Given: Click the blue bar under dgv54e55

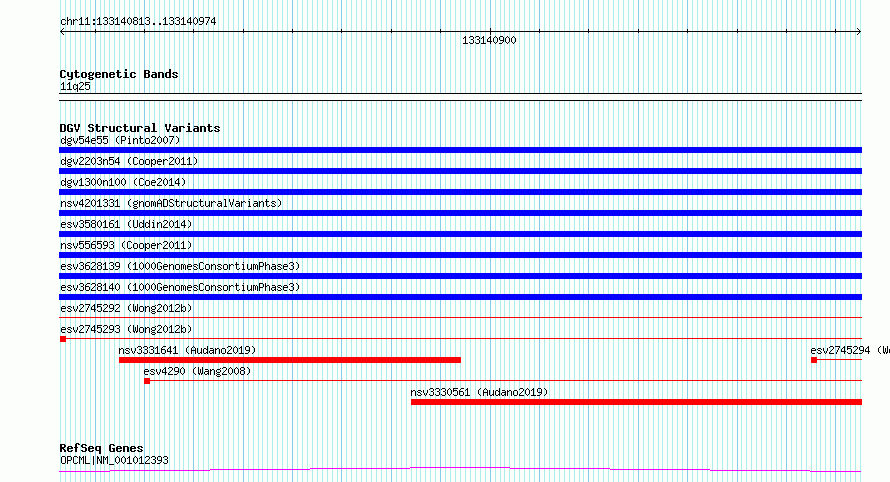Looking at the screenshot, I should point(460,150).
